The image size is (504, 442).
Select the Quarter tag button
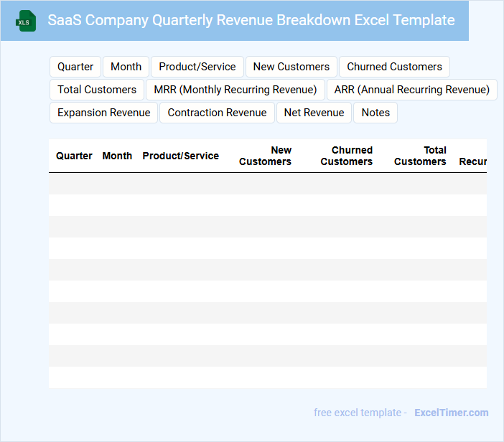click(x=75, y=67)
